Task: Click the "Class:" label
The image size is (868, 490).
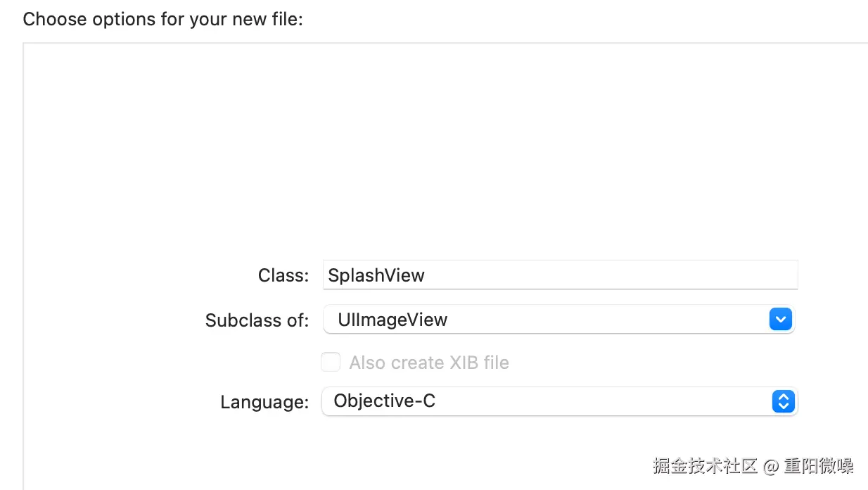Action: 283,275
